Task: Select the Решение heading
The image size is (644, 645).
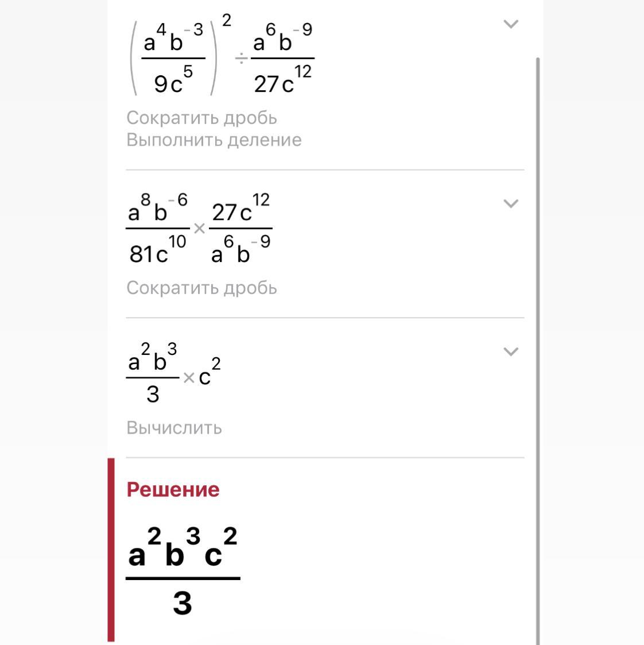Action: (x=173, y=489)
